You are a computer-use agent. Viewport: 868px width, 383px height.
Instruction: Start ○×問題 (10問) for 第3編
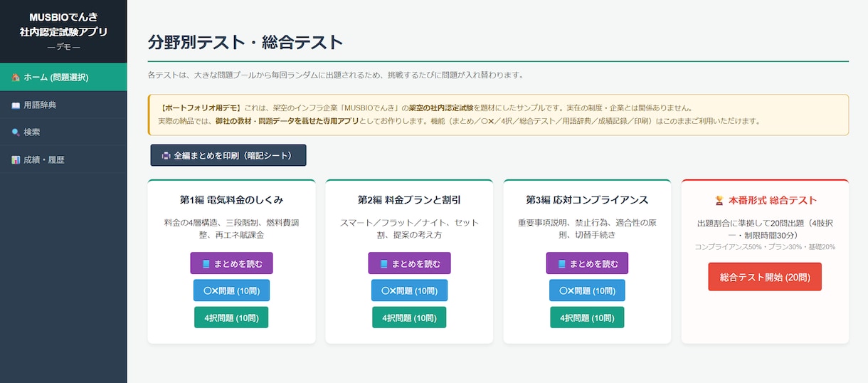coord(587,290)
